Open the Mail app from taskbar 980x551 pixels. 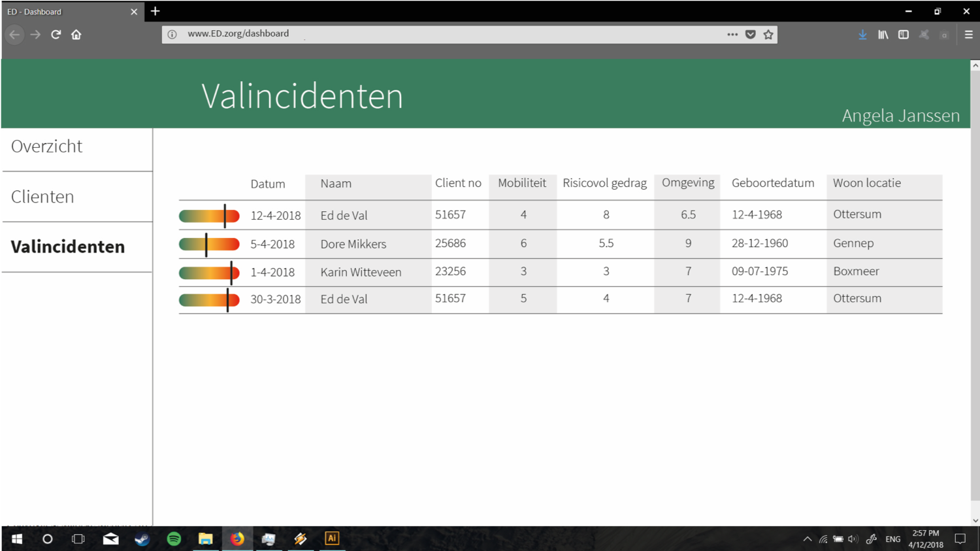(x=110, y=539)
